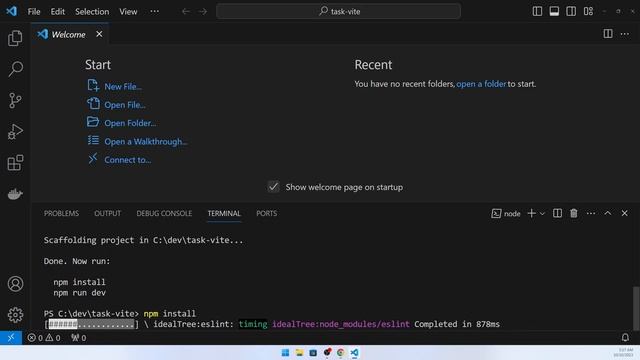640x360 pixels.
Task: Split the editor to the right
Action: click(608, 34)
